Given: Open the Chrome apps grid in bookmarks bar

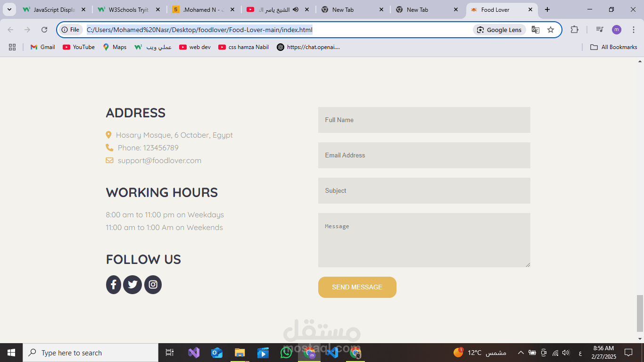Looking at the screenshot, I should (12, 47).
